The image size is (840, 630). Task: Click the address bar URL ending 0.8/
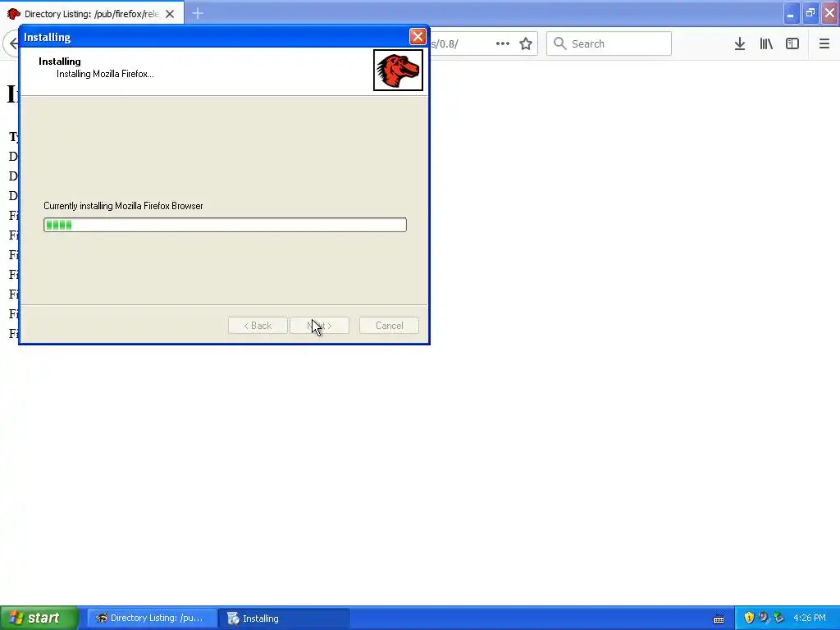445,43
